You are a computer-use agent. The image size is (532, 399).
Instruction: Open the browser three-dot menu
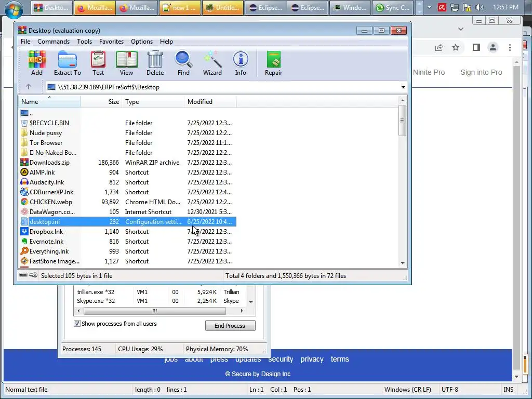coord(510,47)
